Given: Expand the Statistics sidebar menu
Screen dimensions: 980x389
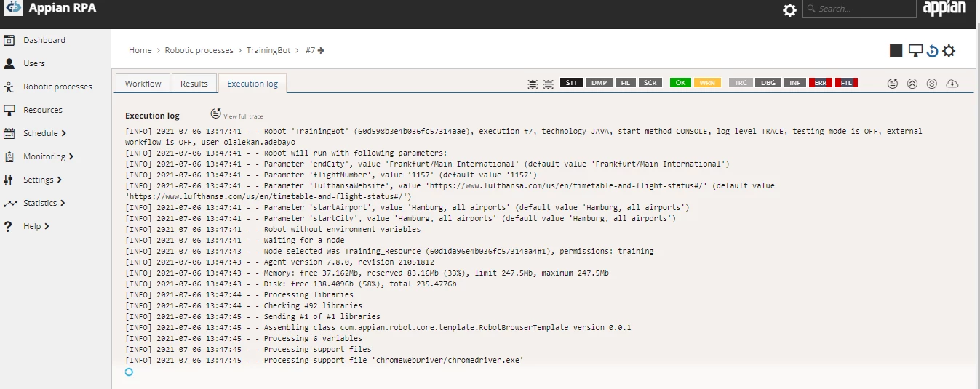Looking at the screenshot, I should [44, 203].
